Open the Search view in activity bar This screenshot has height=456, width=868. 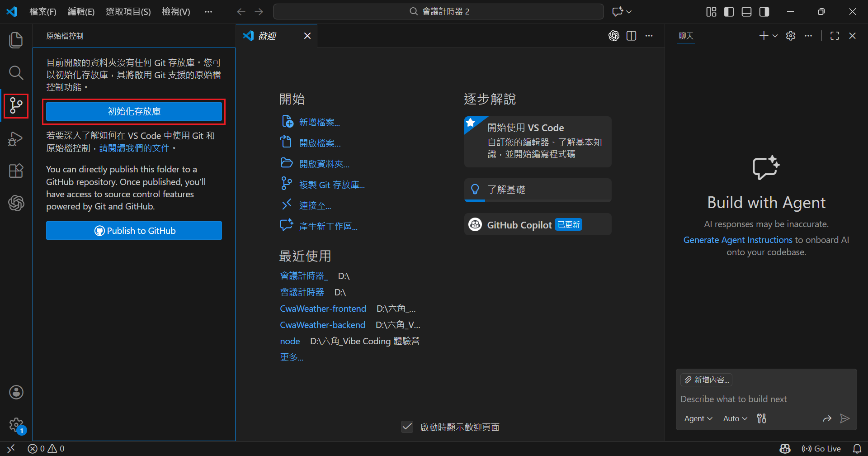coord(16,73)
